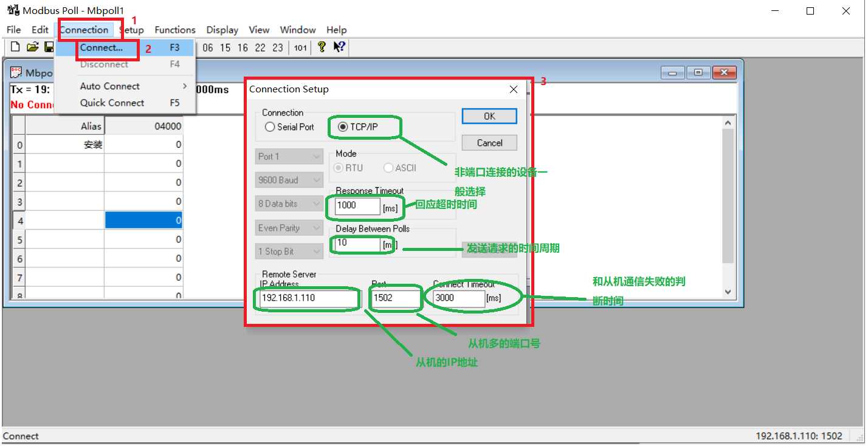The width and height of the screenshot is (868, 446).
Task: Click the 04000 column header
Action: (144, 126)
